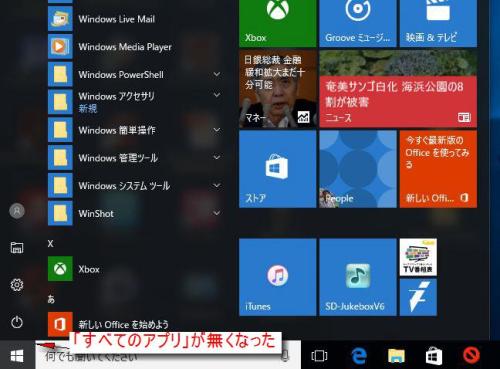Open Settings gear in Start sidebar

point(17,285)
